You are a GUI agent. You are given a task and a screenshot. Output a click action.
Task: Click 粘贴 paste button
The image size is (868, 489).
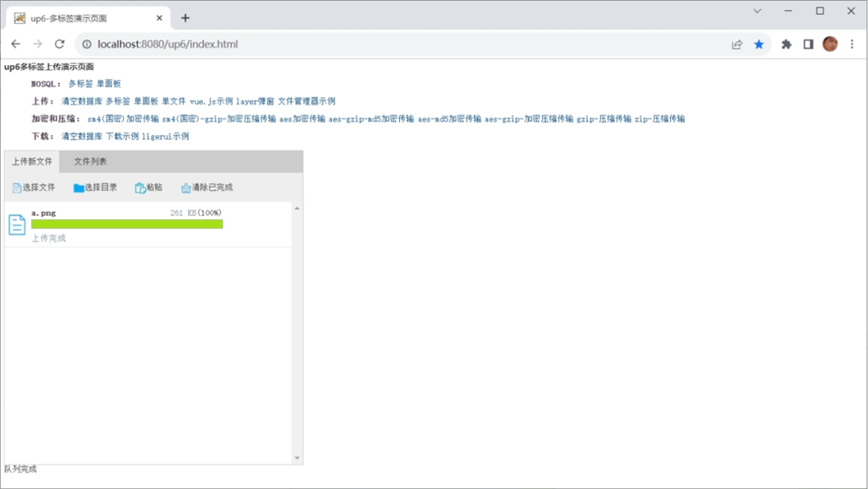click(149, 188)
